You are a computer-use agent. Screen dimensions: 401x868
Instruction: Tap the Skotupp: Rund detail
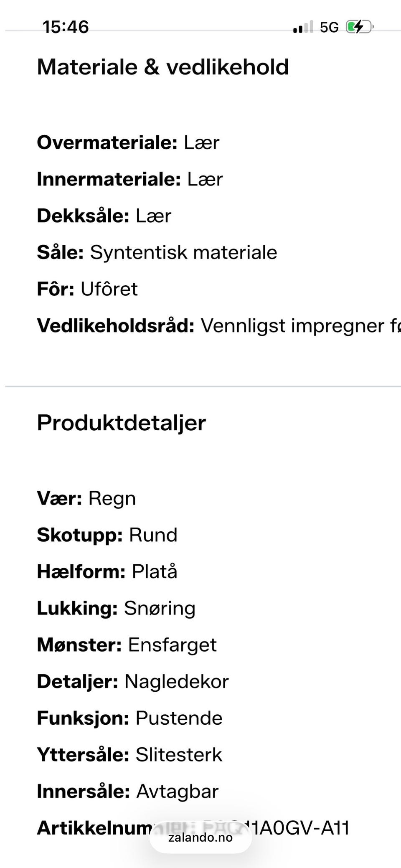coord(107,535)
